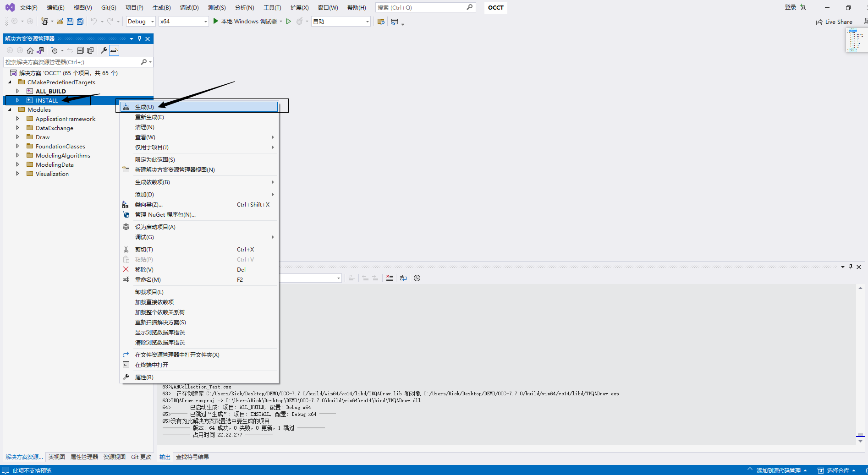The image size is (868, 475).
Task: Collapse the Modules folder
Action: coord(10,109)
